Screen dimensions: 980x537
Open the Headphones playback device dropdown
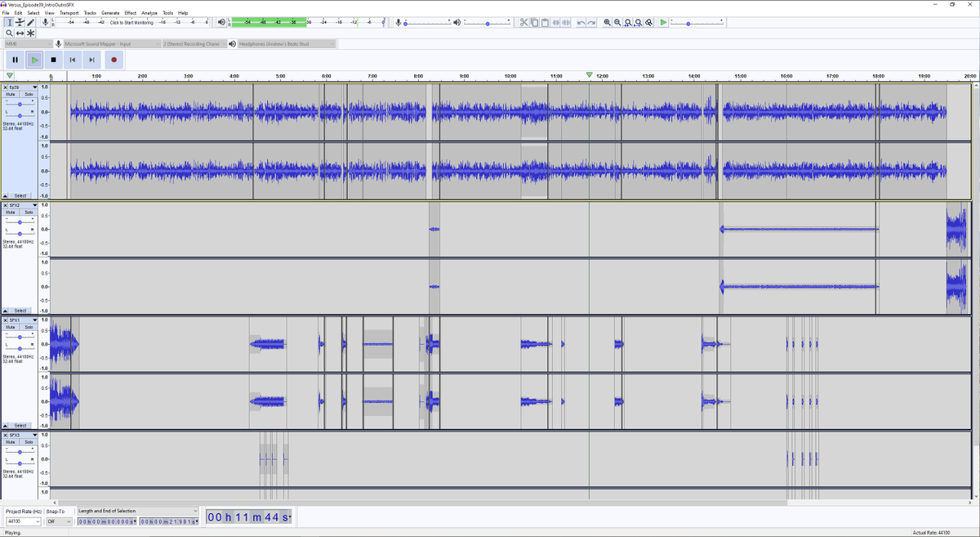coord(286,43)
